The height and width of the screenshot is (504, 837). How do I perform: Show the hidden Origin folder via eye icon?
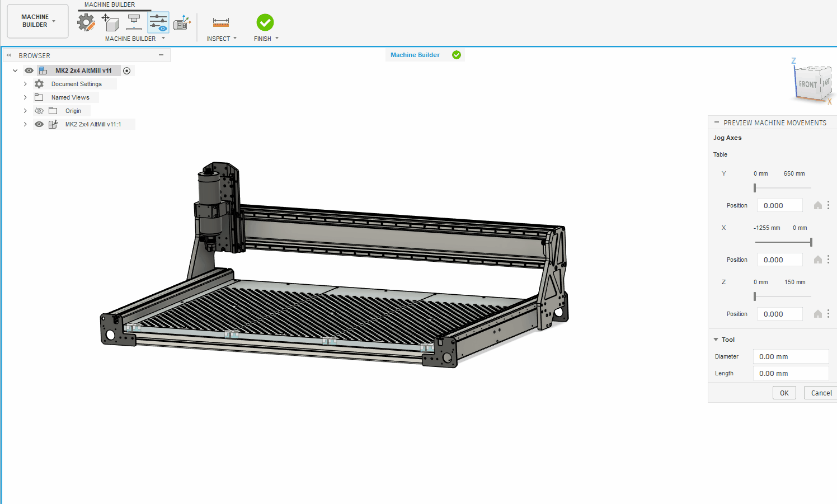coord(39,111)
